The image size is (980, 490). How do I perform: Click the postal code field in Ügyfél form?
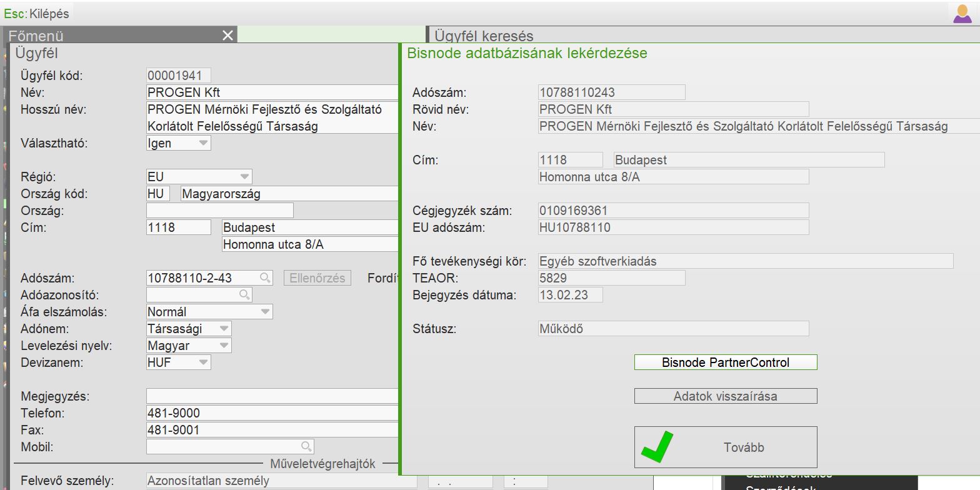click(x=179, y=227)
